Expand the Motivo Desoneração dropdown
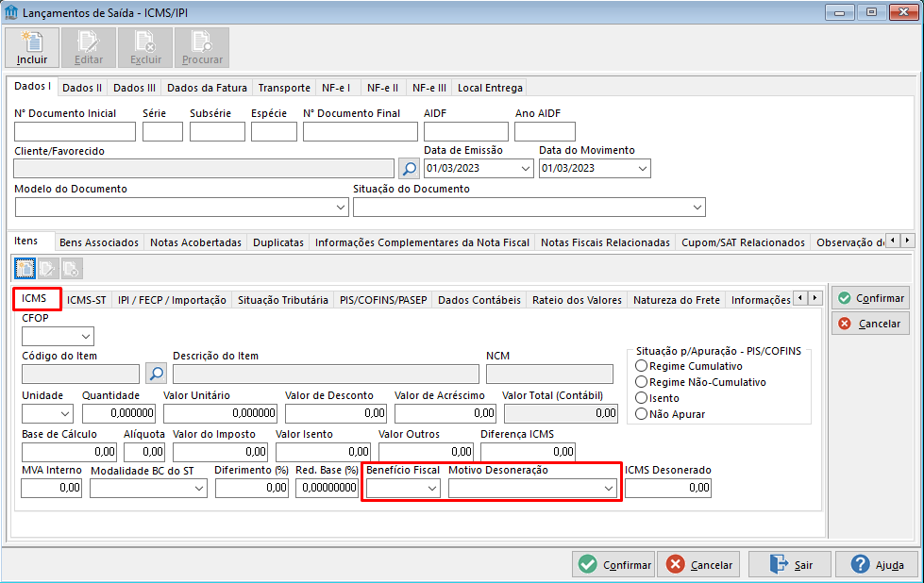924x583 pixels. pos(609,488)
